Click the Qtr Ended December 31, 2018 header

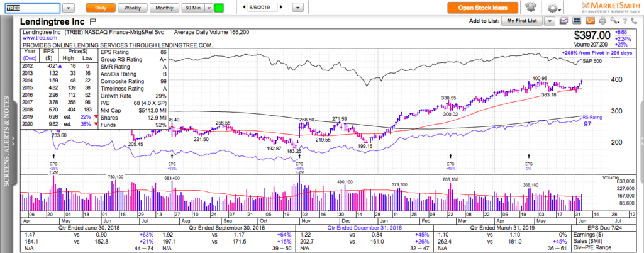tap(363, 227)
